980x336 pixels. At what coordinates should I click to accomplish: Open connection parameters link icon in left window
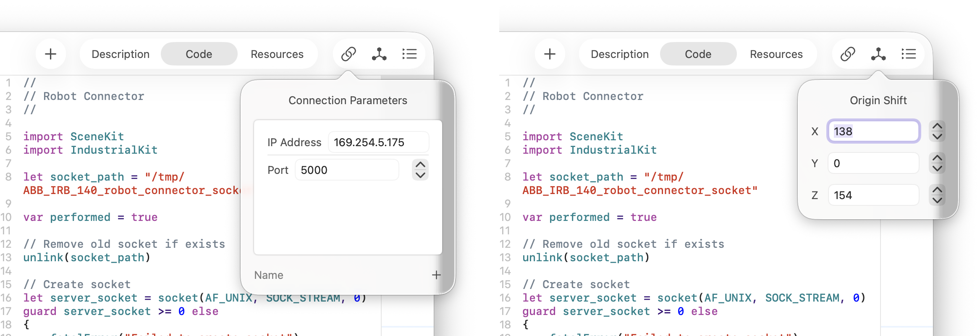[x=349, y=54]
